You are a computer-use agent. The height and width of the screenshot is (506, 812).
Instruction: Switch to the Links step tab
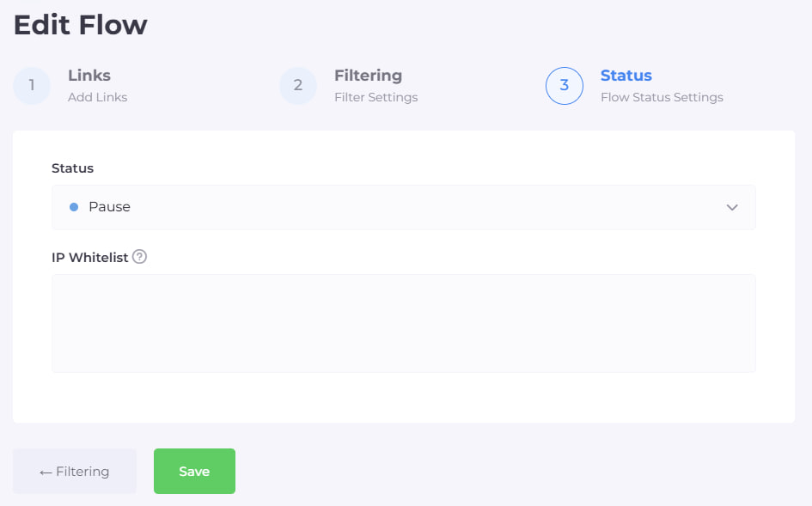pos(89,76)
